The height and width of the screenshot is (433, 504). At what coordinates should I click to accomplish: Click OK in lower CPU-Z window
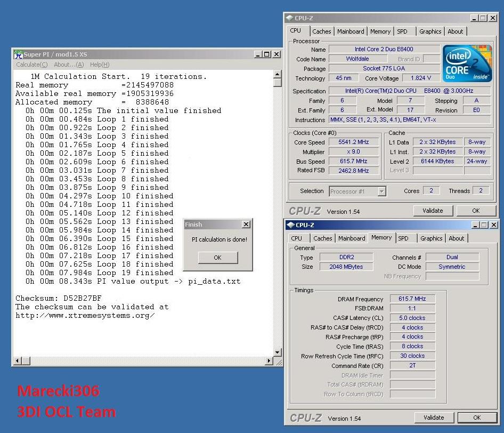[477, 418]
